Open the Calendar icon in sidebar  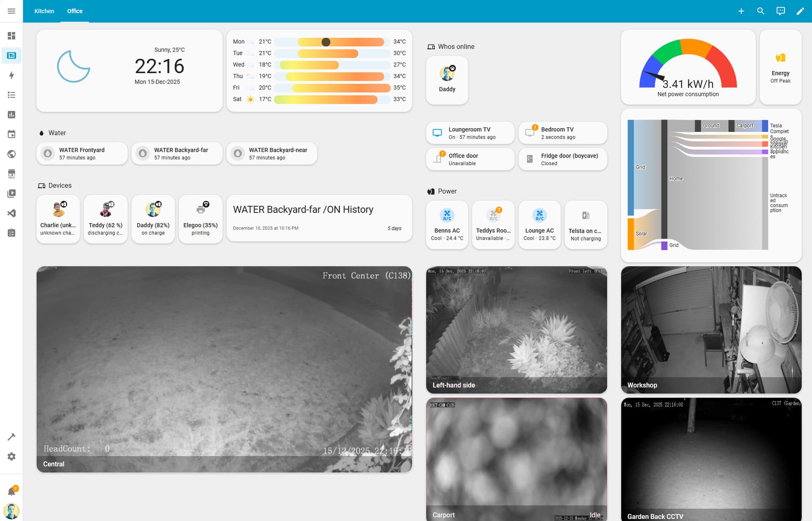pos(11,134)
